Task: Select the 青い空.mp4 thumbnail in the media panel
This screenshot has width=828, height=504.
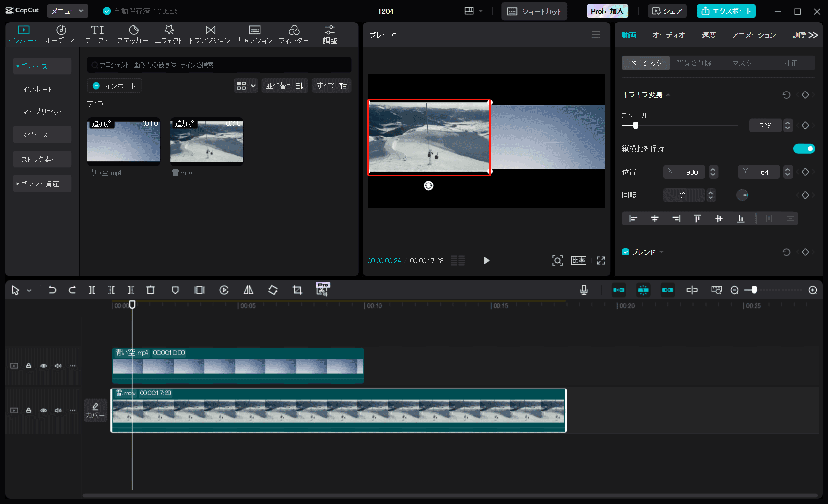Action: point(123,142)
